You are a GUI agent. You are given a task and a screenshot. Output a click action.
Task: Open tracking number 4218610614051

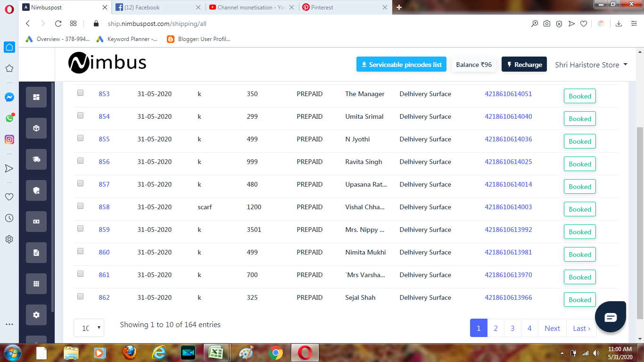tap(508, 94)
